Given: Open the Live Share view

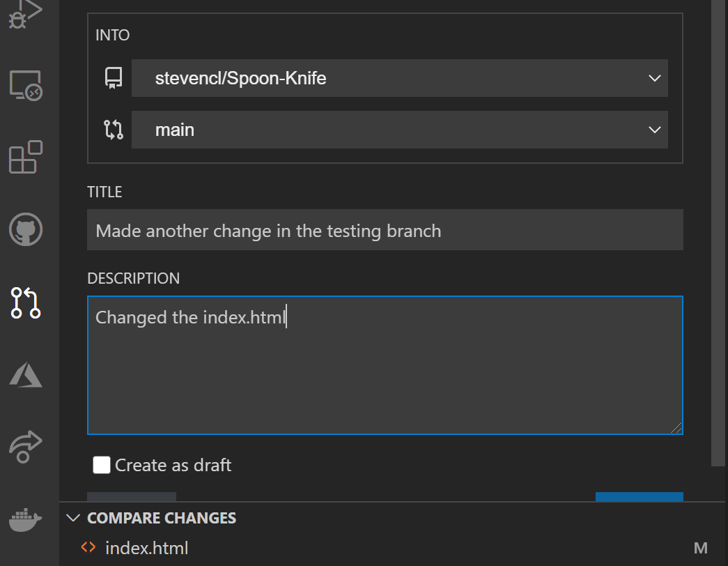Looking at the screenshot, I should [26, 447].
